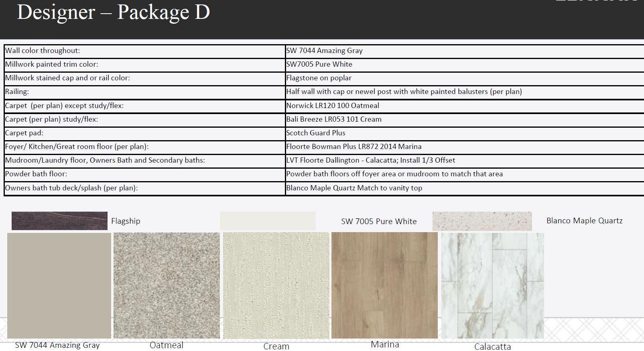Click the Marina wood floor sample
Screen dimensions: 644x351
(384, 286)
